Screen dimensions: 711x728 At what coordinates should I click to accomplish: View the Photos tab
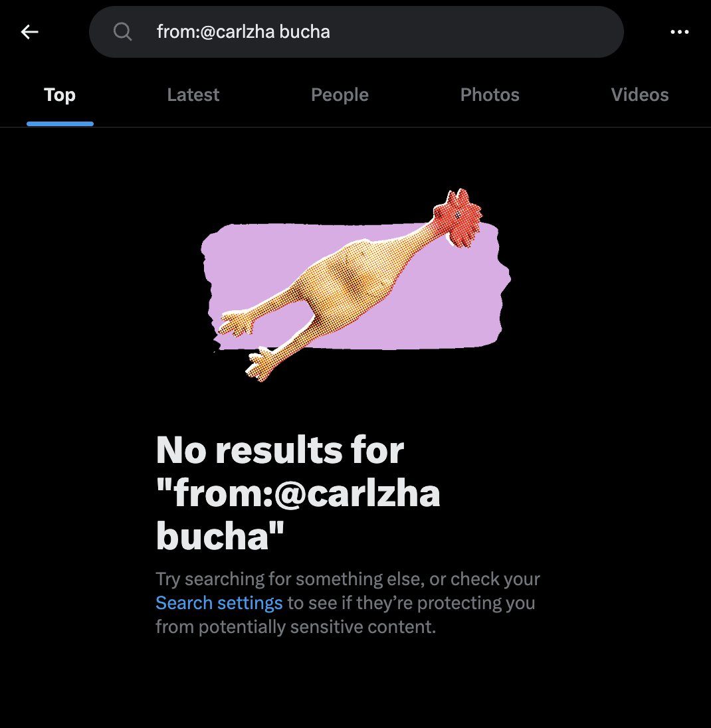490,95
